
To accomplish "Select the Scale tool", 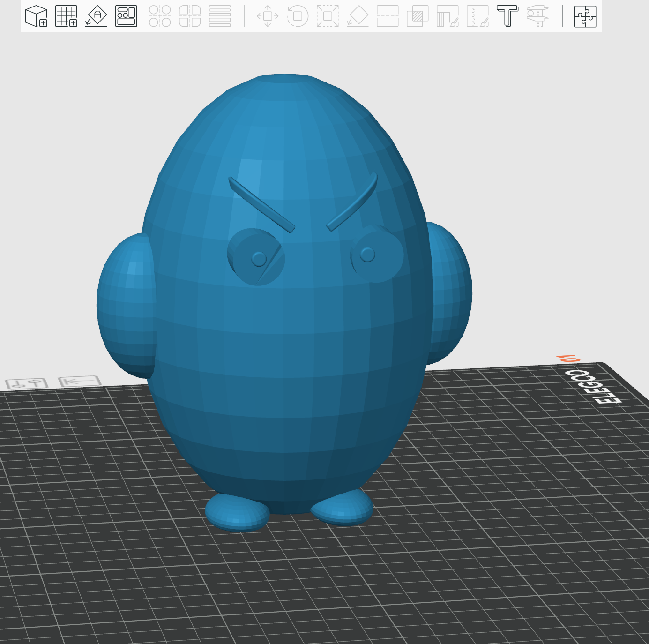I will [x=328, y=16].
